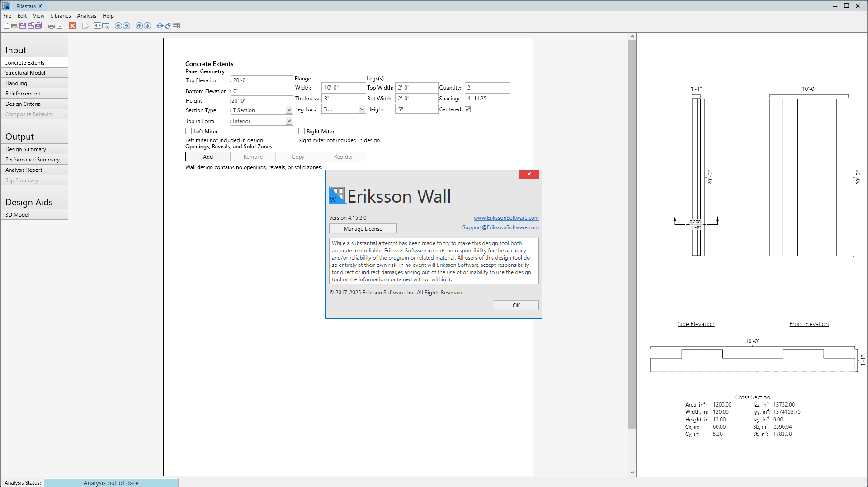Click the red X icon in toolbar
The width and height of the screenshot is (868, 487).
[72, 26]
